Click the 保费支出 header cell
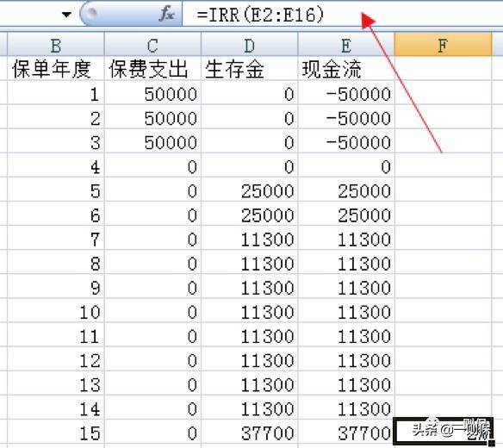The image size is (503, 448). pyautogui.click(x=152, y=68)
